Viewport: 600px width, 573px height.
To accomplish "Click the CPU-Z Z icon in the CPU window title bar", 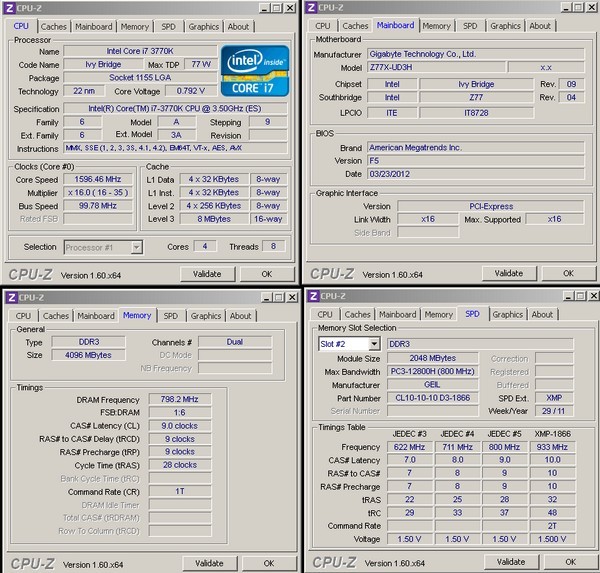I will (x=10, y=8).
